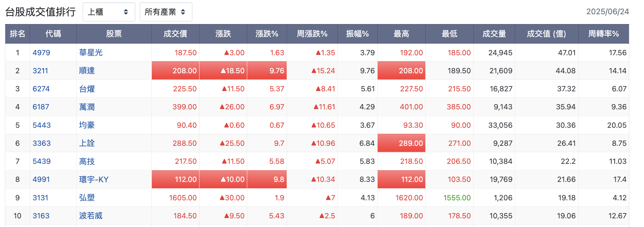This screenshot has height=227, width=644.
Task: Sort by 成交價 column header
Action: click(175, 34)
